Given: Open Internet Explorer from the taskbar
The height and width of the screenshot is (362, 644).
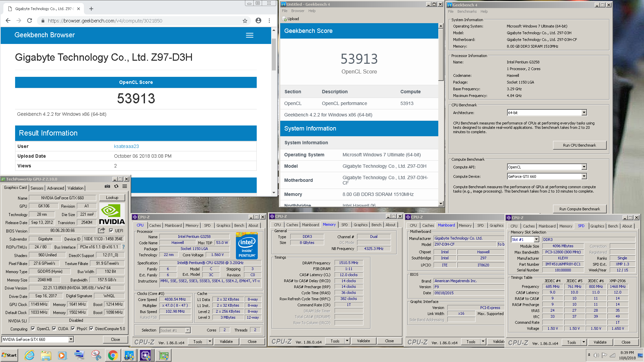Looking at the screenshot, I should pyautogui.click(x=30, y=355).
